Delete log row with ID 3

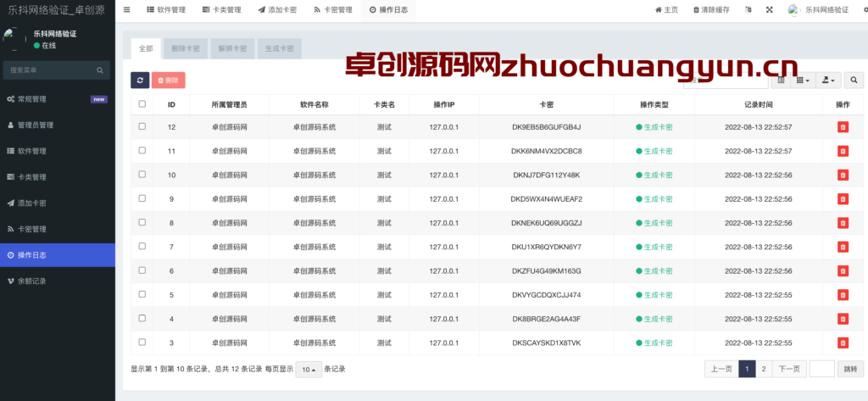843,343
